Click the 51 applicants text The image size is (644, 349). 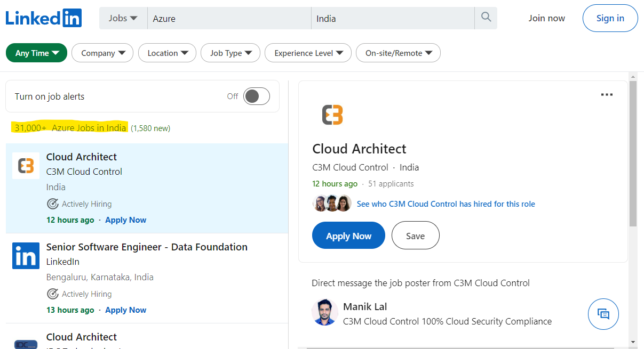click(391, 184)
